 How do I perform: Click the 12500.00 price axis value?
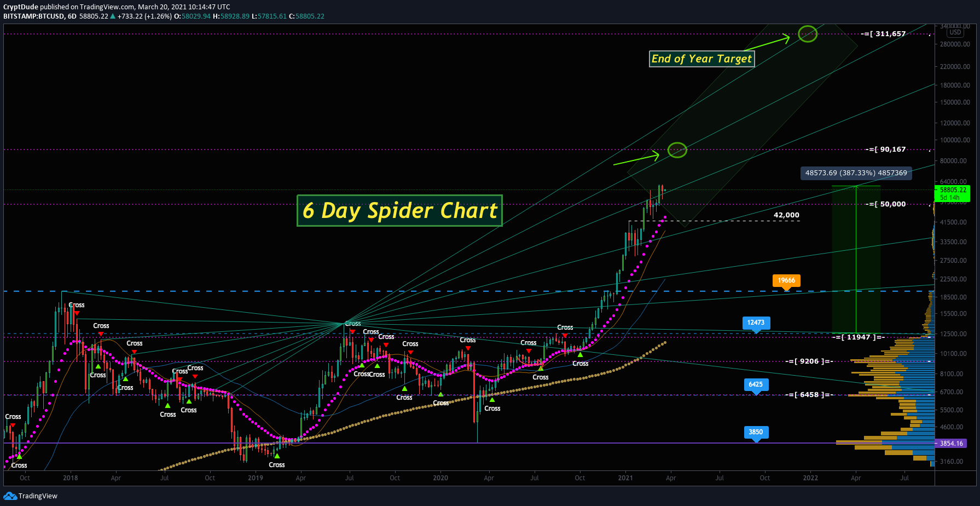pos(953,334)
